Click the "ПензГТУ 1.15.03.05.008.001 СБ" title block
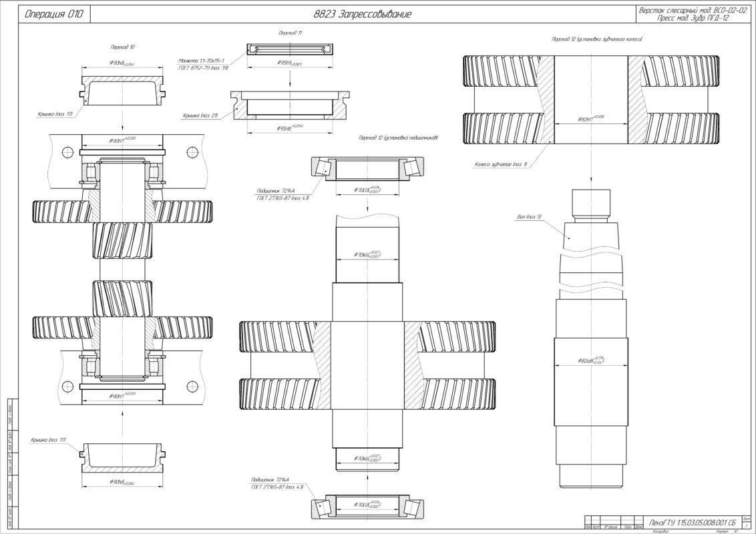This screenshot has height=534, width=756. pyautogui.click(x=693, y=521)
